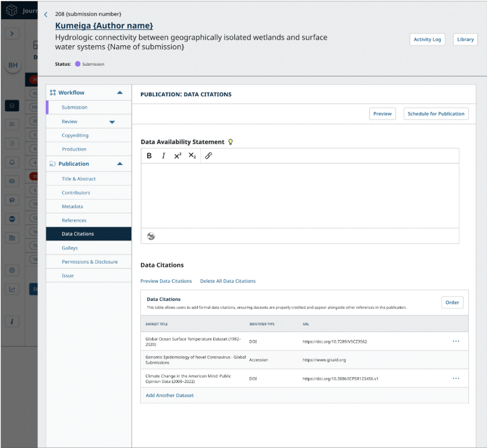Click Schedule for Publication button
487x448 pixels.
click(436, 114)
